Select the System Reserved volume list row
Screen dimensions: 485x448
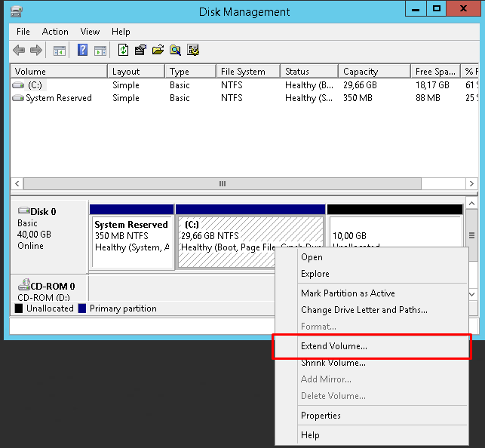tap(244, 98)
